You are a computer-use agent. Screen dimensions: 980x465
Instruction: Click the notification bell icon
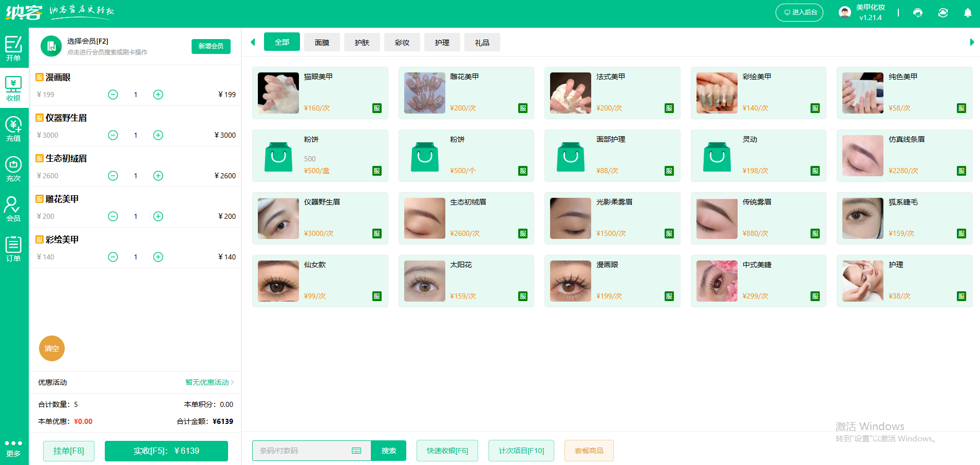pyautogui.click(x=967, y=13)
